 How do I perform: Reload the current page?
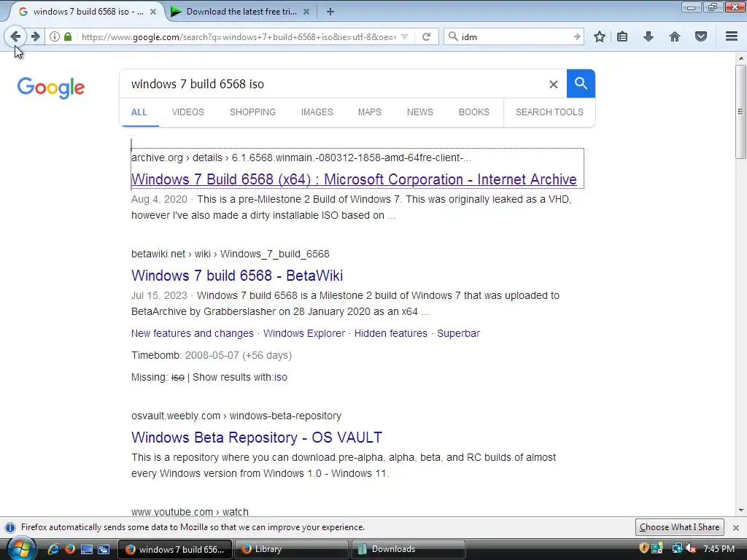coord(426,36)
